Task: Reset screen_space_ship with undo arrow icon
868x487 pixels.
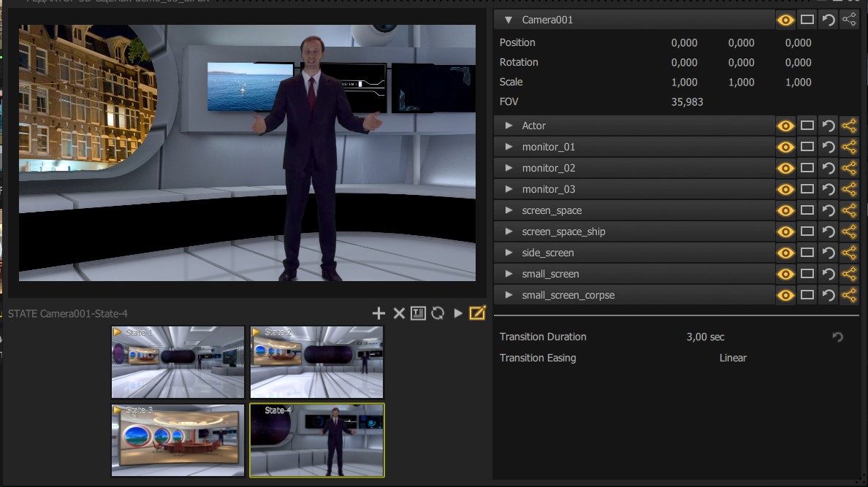Action: click(828, 232)
